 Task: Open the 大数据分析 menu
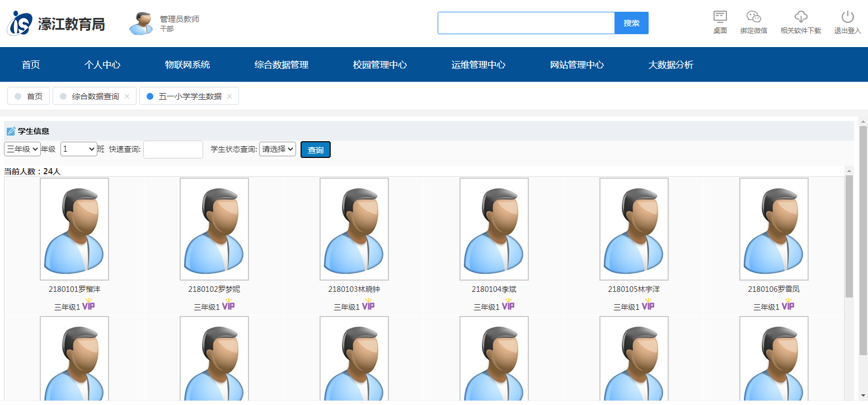671,64
